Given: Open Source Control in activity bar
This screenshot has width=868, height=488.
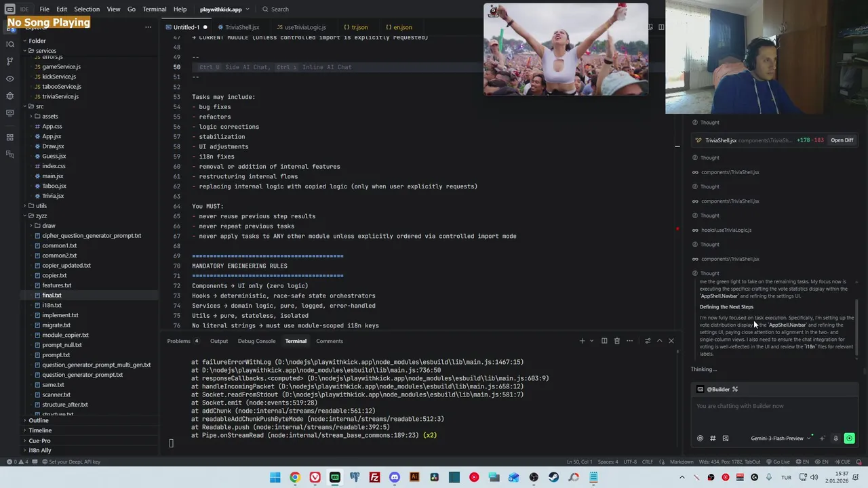Looking at the screenshot, I should pos(10,61).
